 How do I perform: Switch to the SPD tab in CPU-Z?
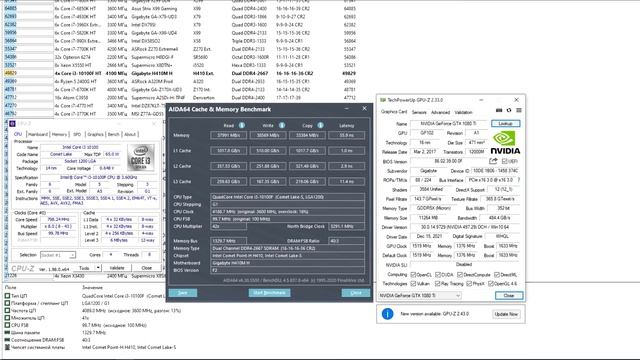pos(77,134)
